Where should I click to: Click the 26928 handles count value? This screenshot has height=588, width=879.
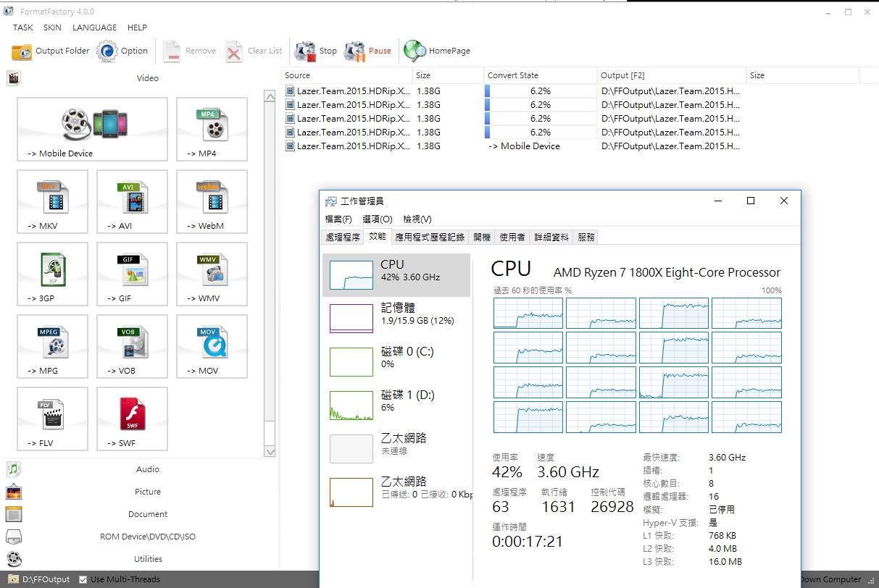point(612,507)
